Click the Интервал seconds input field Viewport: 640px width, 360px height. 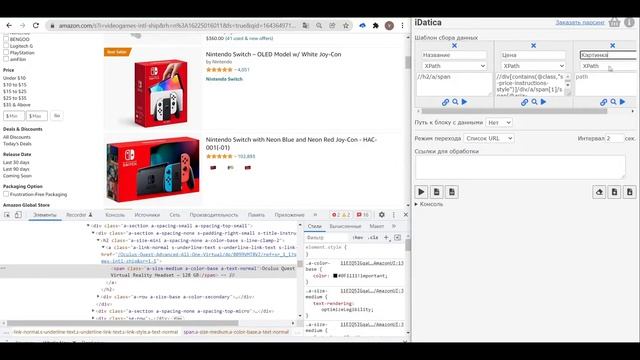tap(615, 138)
